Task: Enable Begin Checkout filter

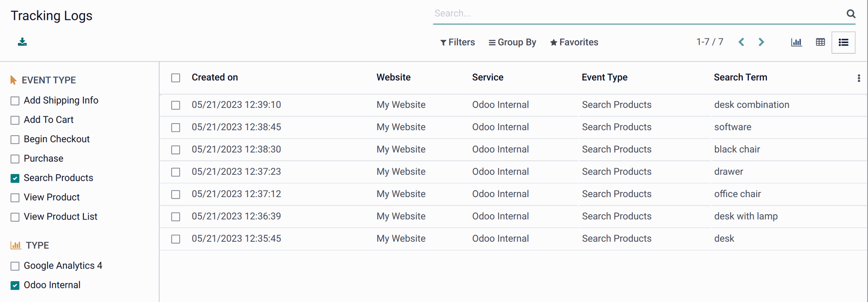Action: (15, 139)
